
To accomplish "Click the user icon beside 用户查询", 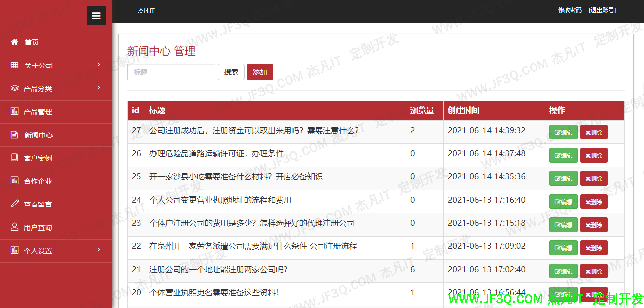I will click(x=15, y=227).
